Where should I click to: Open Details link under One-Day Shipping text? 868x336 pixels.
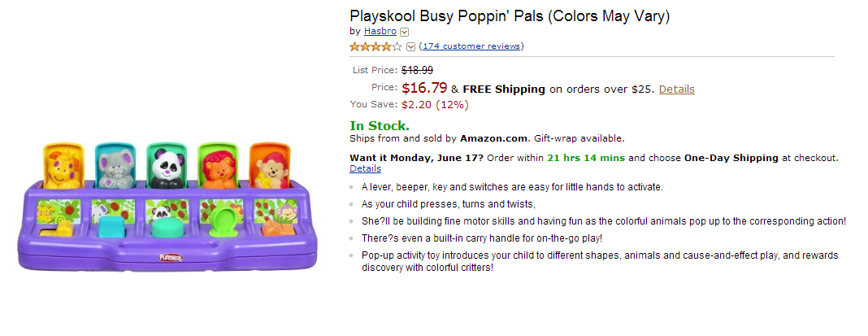pos(365,168)
